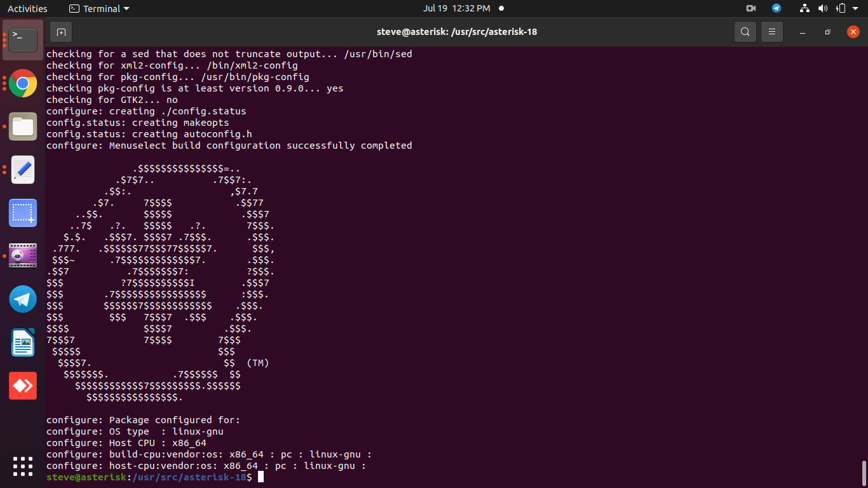Click the 'build-cpu:vendor:os' output line

208,454
